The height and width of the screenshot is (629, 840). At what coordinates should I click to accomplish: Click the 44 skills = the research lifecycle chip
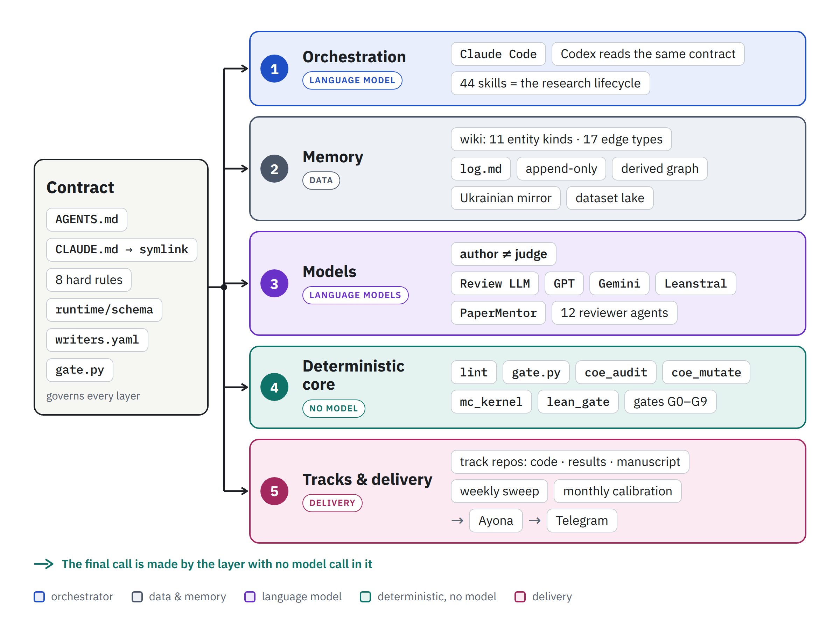coord(550,83)
